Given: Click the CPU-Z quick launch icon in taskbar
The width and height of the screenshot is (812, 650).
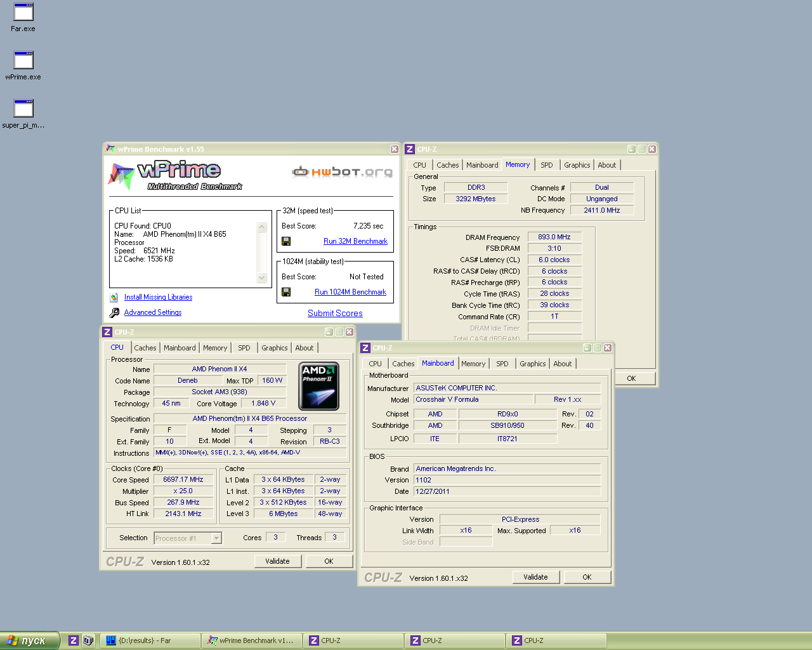Looking at the screenshot, I should point(74,640).
